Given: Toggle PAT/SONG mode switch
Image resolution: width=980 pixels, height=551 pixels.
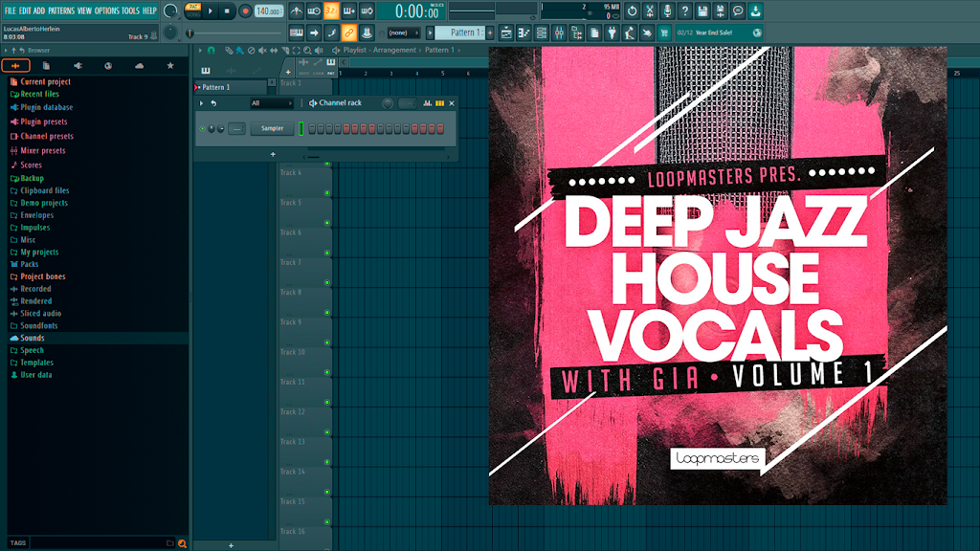Looking at the screenshot, I should [x=193, y=11].
